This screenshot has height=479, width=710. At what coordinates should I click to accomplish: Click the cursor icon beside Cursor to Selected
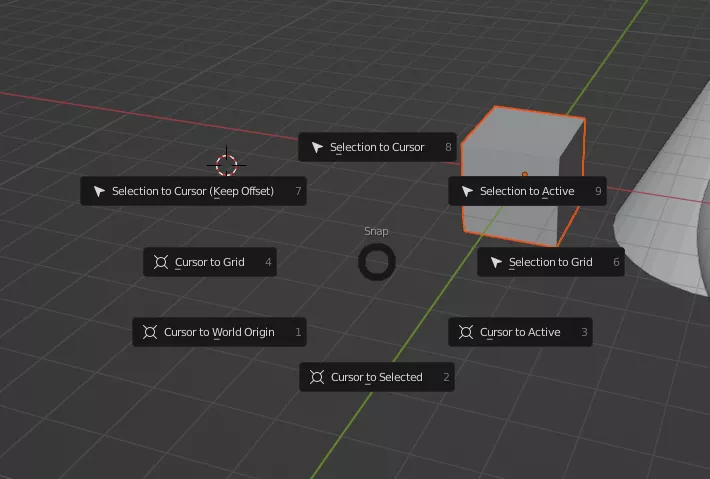pyautogui.click(x=317, y=377)
